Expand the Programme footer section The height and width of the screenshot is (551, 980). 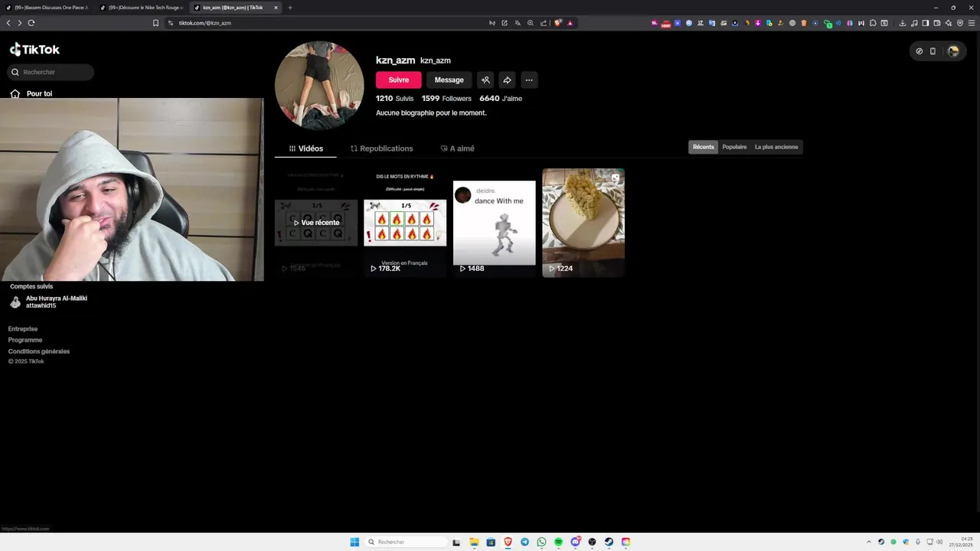[25, 340]
